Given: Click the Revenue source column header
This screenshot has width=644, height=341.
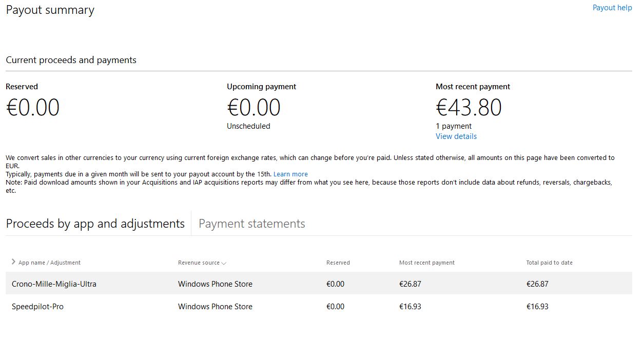Looking at the screenshot, I should (x=198, y=263).
